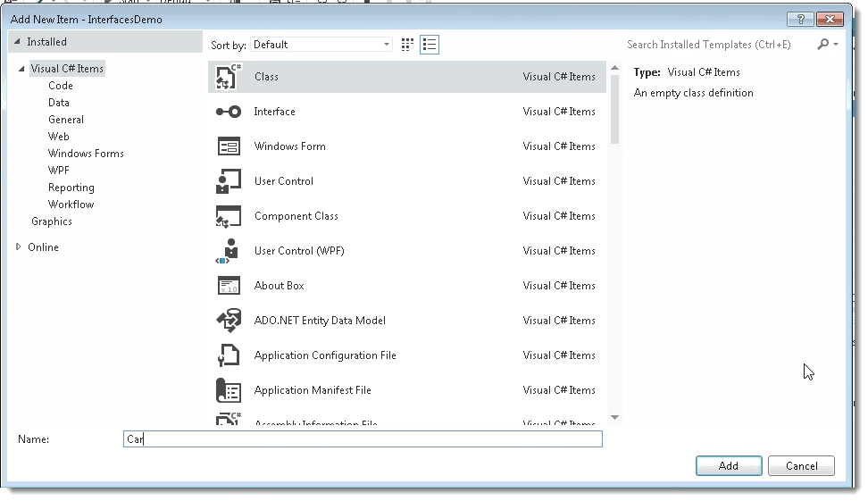868x501 pixels.
Task: Select the Windows Forms category
Action: [x=86, y=154]
